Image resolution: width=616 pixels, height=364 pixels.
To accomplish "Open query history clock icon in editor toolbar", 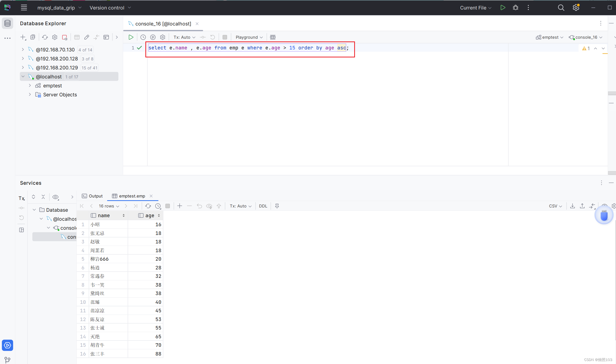I will pyautogui.click(x=143, y=37).
